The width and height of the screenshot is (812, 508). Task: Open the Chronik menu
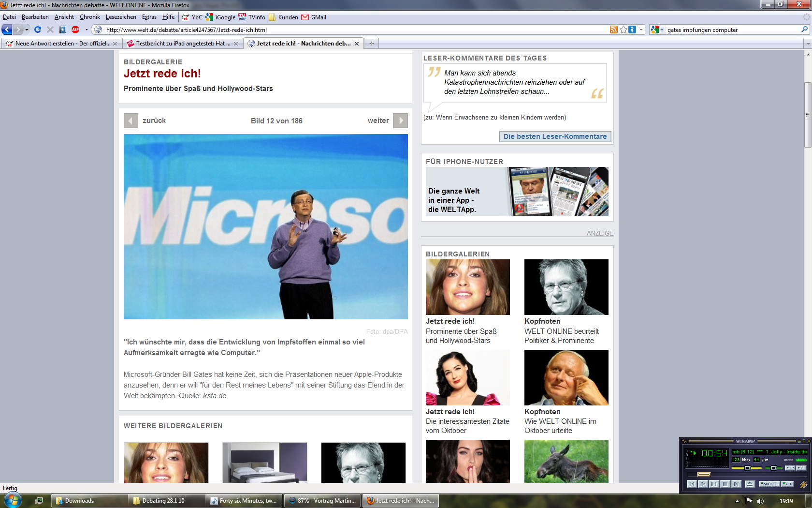click(x=90, y=17)
